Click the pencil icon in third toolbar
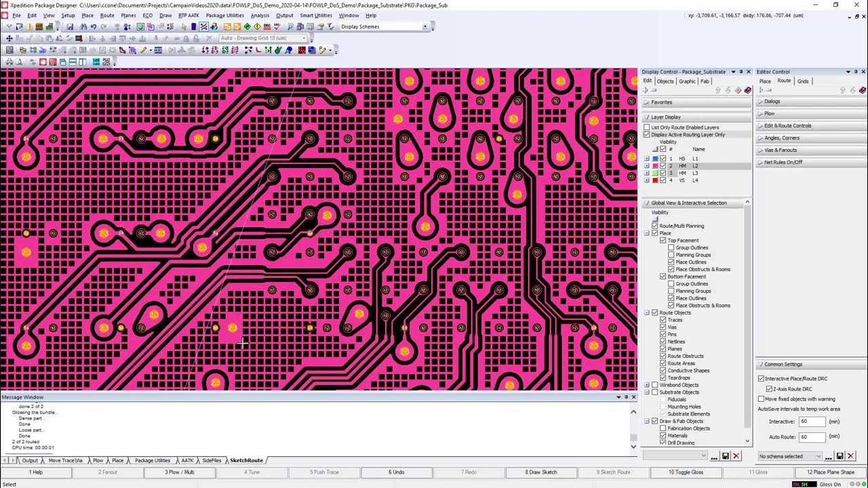Image resolution: width=868 pixels, height=488 pixels. click(x=143, y=49)
